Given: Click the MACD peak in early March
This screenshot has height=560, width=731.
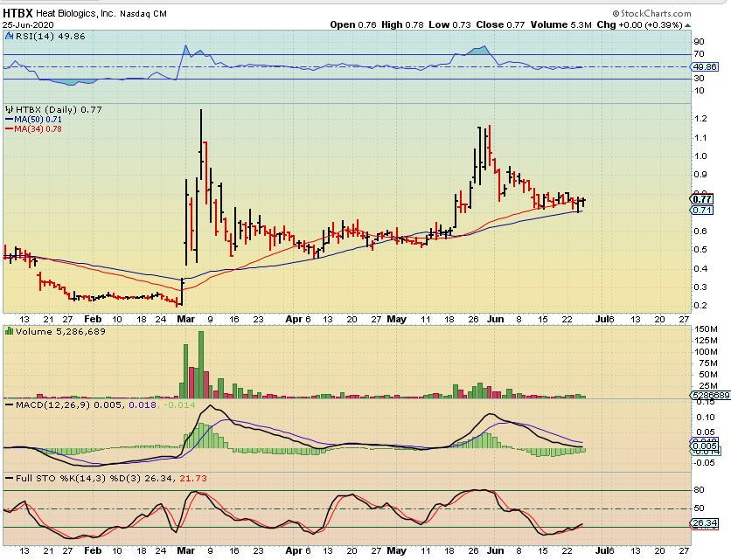Looking at the screenshot, I should [211, 406].
